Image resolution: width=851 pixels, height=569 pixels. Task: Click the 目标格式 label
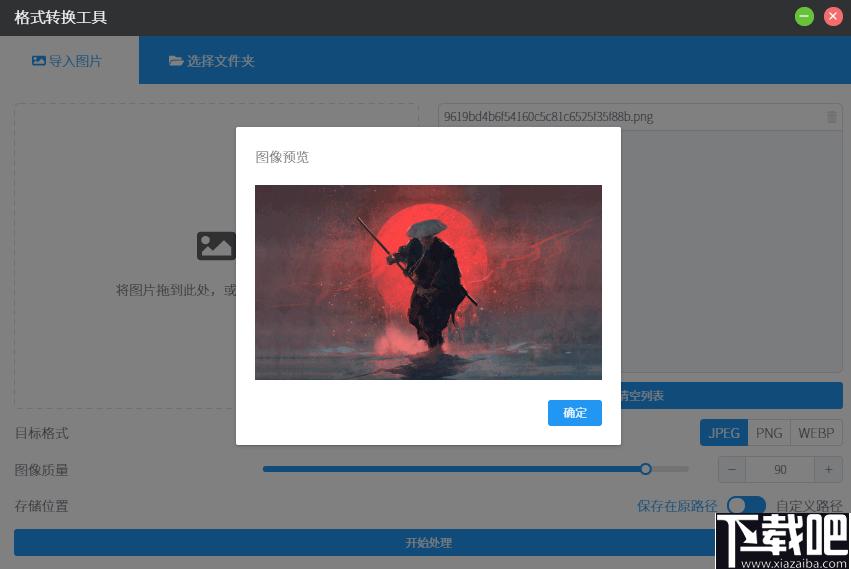tap(42, 433)
